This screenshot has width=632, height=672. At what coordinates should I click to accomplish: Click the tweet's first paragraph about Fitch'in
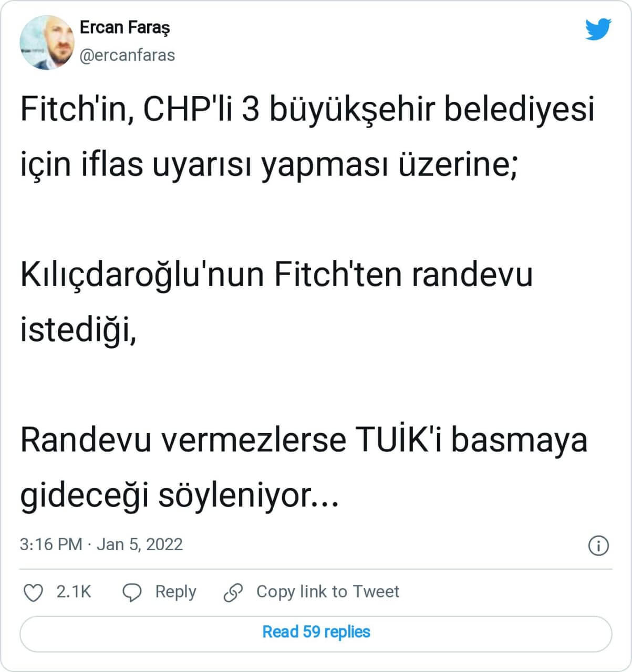pyautogui.click(x=307, y=137)
